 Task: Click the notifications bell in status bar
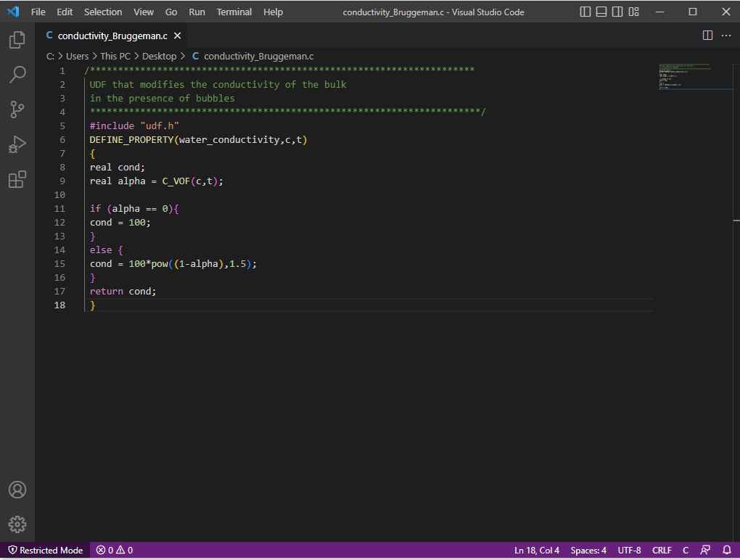click(727, 551)
